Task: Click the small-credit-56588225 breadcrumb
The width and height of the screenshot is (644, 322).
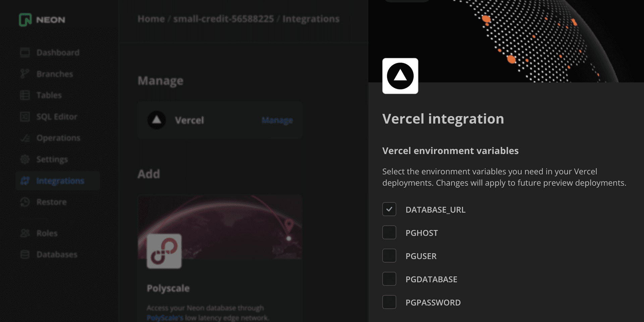Action: click(x=223, y=19)
